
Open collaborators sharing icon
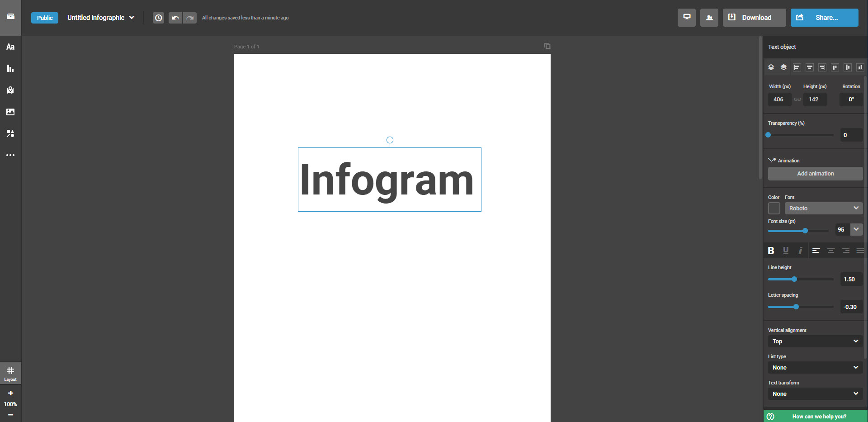click(x=709, y=18)
